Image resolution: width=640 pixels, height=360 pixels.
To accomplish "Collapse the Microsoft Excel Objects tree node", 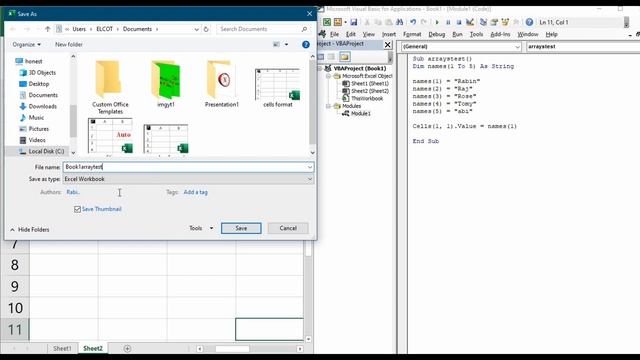I will coord(329,76).
